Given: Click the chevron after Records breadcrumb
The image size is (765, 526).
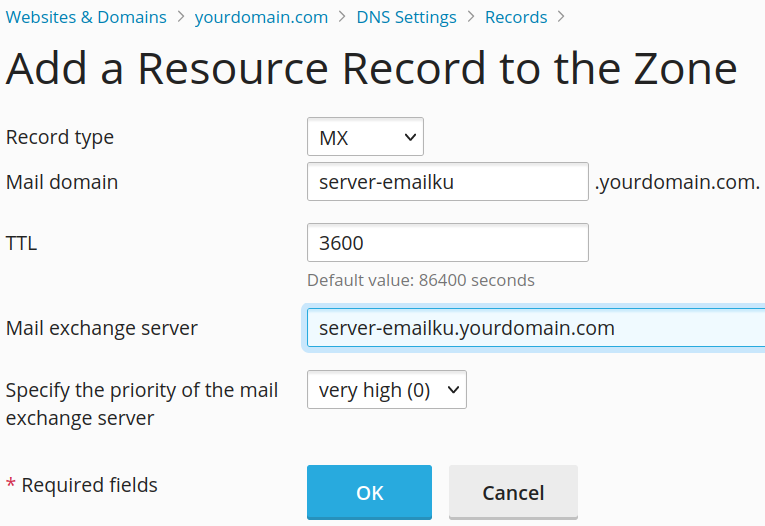Looking at the screenshot, I should pyautogui.click(x=561, y=17).
